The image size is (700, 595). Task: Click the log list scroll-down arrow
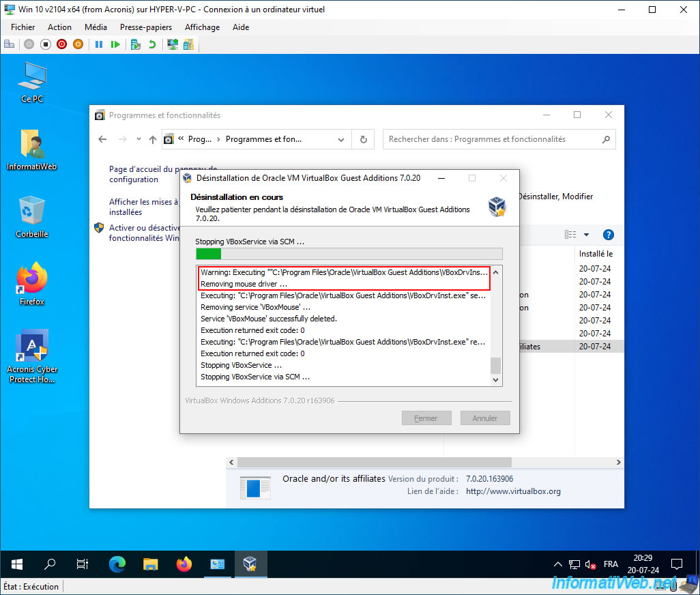click(495, 380)
